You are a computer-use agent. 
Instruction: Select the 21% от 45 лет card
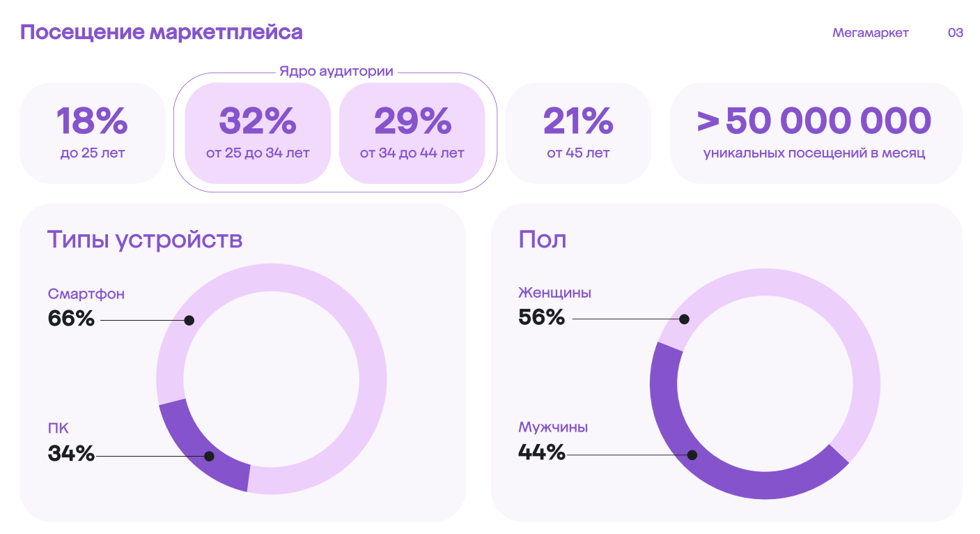[578, 133]
